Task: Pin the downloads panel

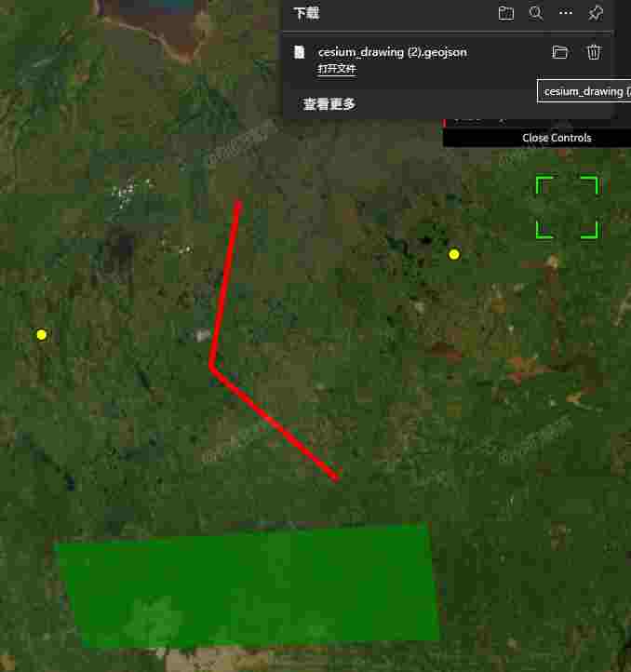Action: [x=596, y=13]
